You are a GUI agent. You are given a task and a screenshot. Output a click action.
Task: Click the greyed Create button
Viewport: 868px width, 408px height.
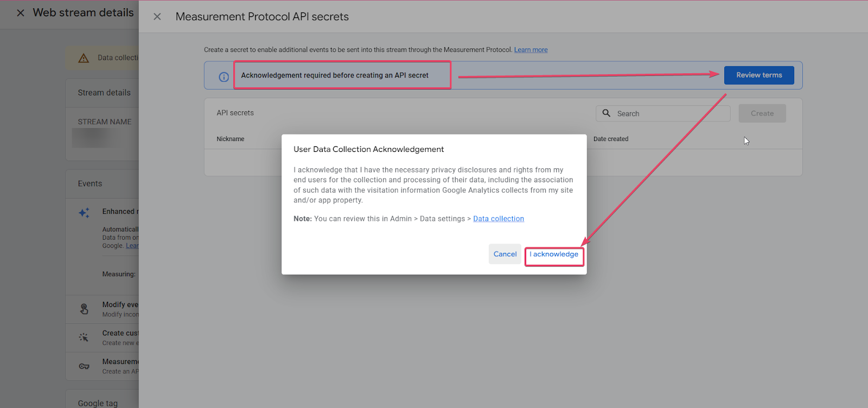pos(762,113)
